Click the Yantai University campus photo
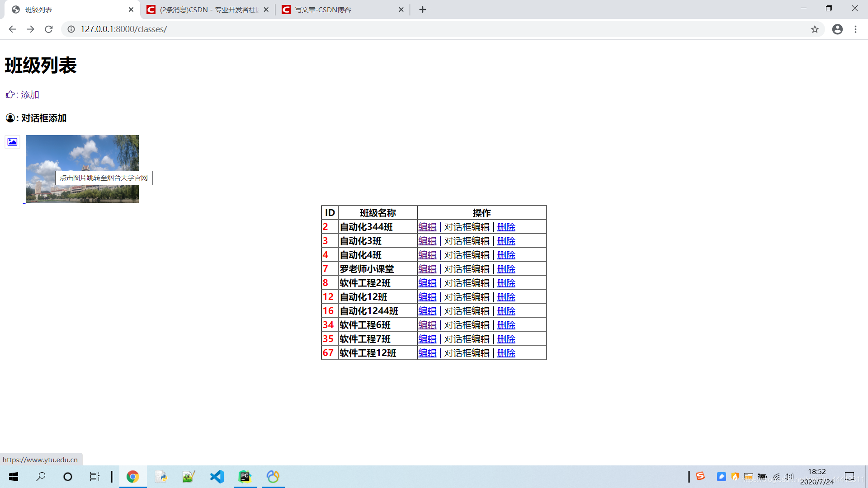868x488 pixels. [82, 169]
